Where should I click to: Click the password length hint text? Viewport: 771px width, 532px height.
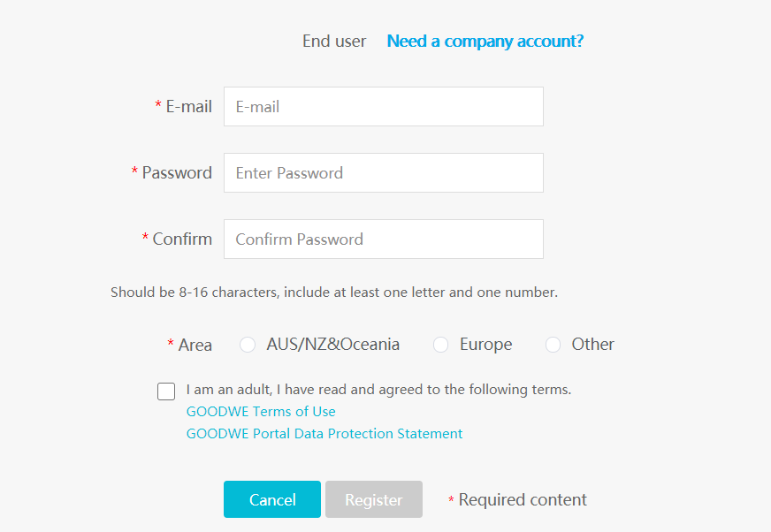coord(333,293)
